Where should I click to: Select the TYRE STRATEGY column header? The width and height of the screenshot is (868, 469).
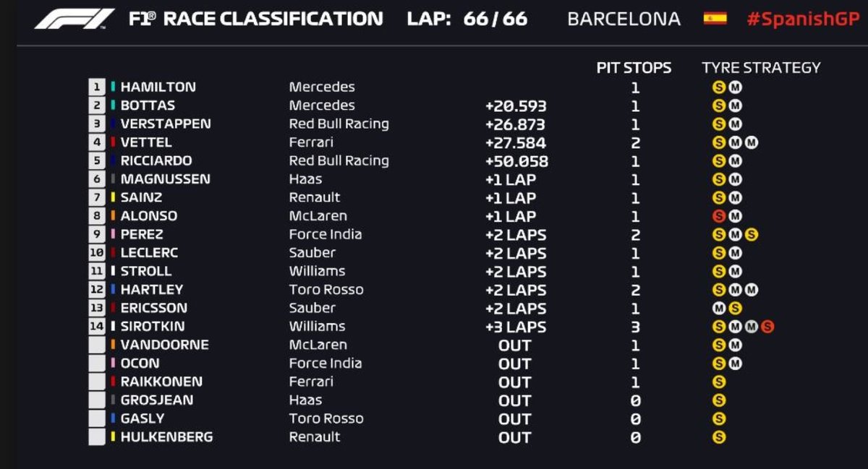pyautogui.click(x=761, y=68)
